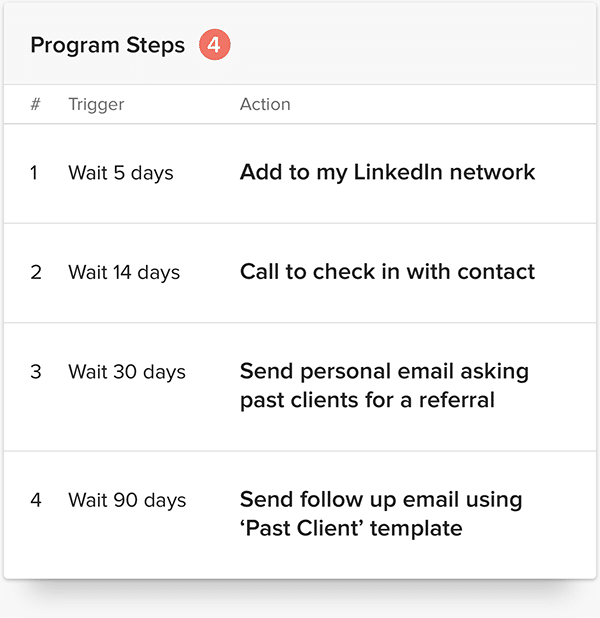The height and width of the screenshot is (618, 600).
Task: Click the Program Steps heading
Action: (x=107, y=46)
